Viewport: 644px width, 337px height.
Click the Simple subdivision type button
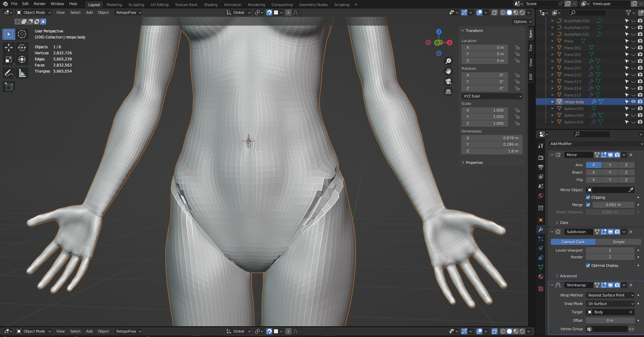(x=618, y=242)
